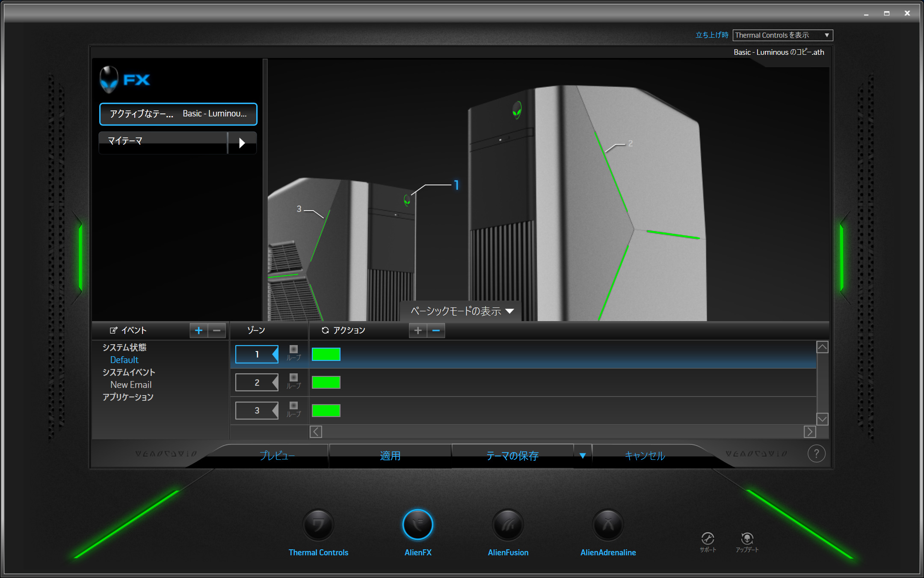Select zone 3 selector
Screen dimensions: 924x578
(257, 411)
